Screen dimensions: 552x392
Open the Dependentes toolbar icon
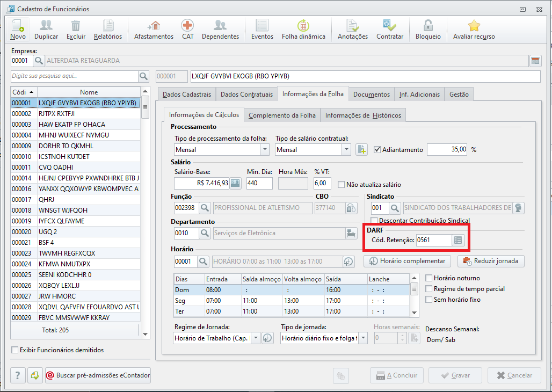tap(220, 29)
